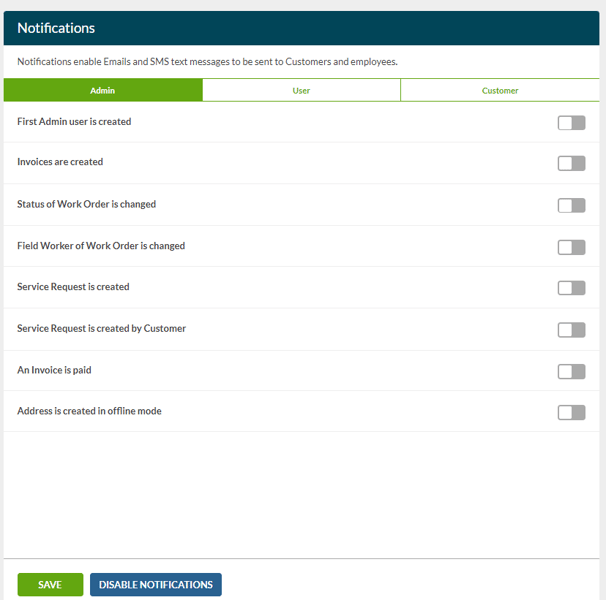
Task: Toggle the Invoices are created switch
Action: (x=571, y=164)
